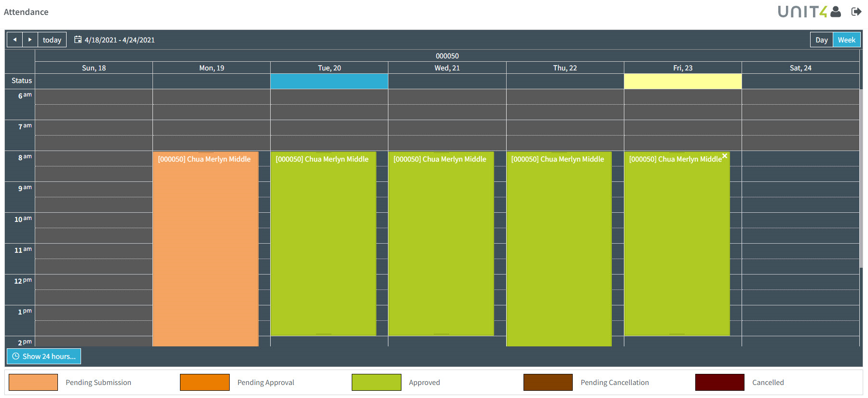The image size is (868, 398).
Task: Jump to today in the calendar
Action: click(x=52, y=40)
